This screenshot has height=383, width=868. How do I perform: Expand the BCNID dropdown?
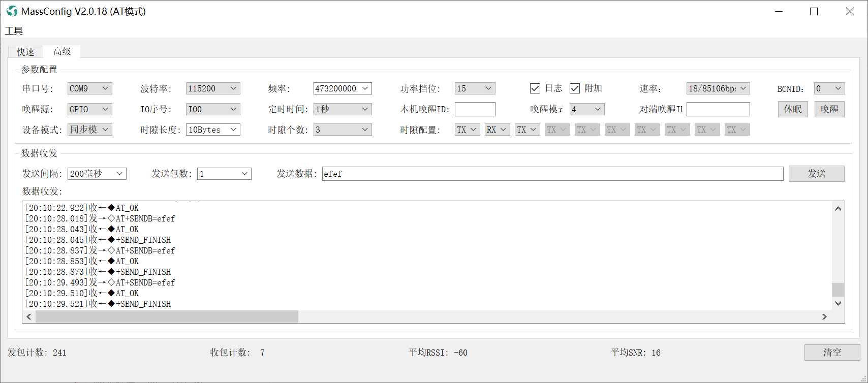point(829,88)
